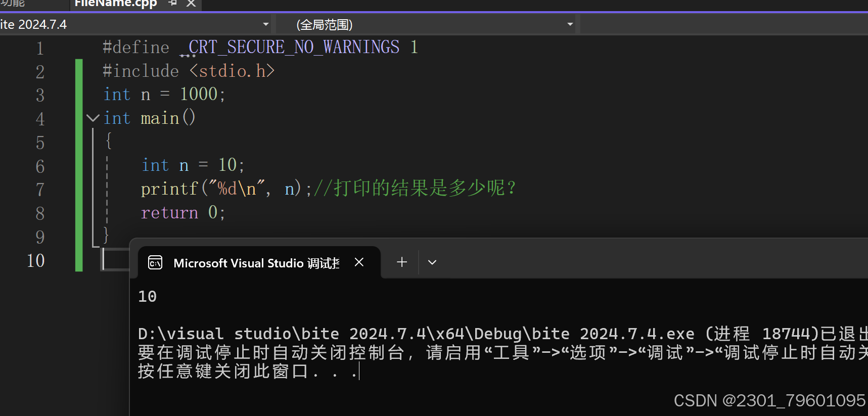
Task: Click the 'int n = 10;' line
Action: coord(193,165)
